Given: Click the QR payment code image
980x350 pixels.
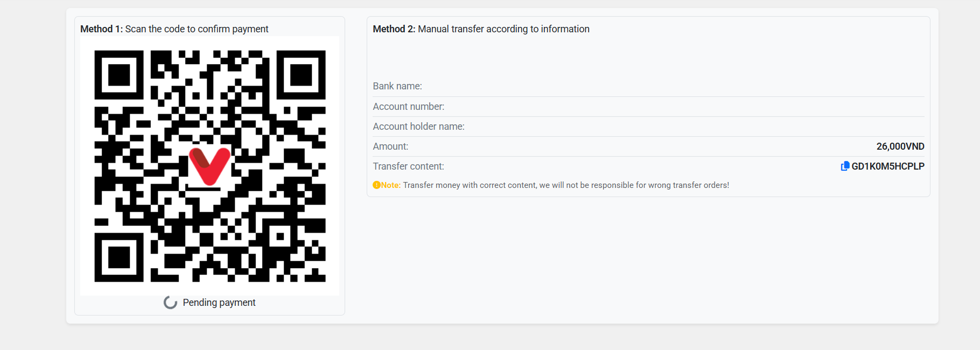Looking at the screenshot, I should click(210, 166).
